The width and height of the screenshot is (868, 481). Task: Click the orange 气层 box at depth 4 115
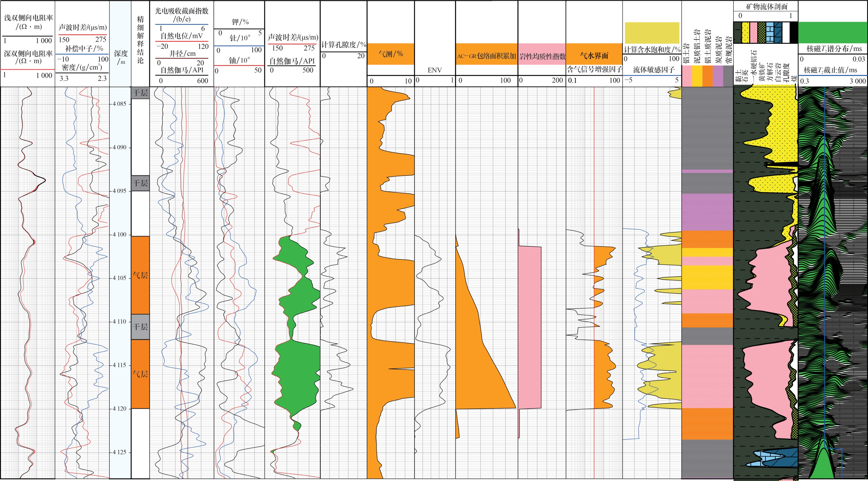click(x=140, y=374)
